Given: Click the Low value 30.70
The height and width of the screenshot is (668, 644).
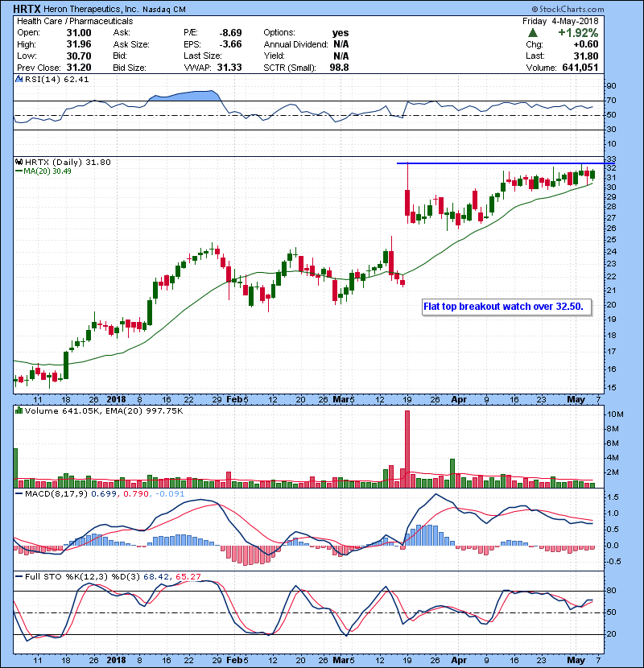Looking at the screenshot, I should click(x=79, y=56).
